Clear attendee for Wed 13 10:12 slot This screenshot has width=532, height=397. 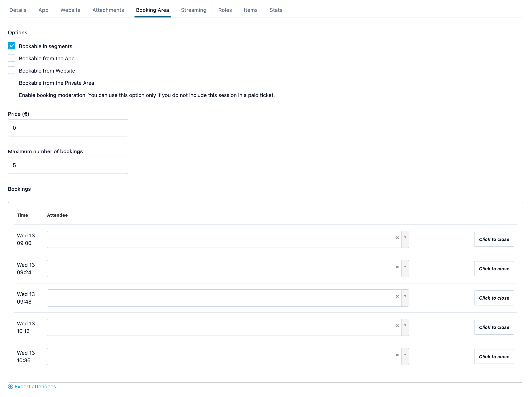pyautogui.click(x=397, y=326)
